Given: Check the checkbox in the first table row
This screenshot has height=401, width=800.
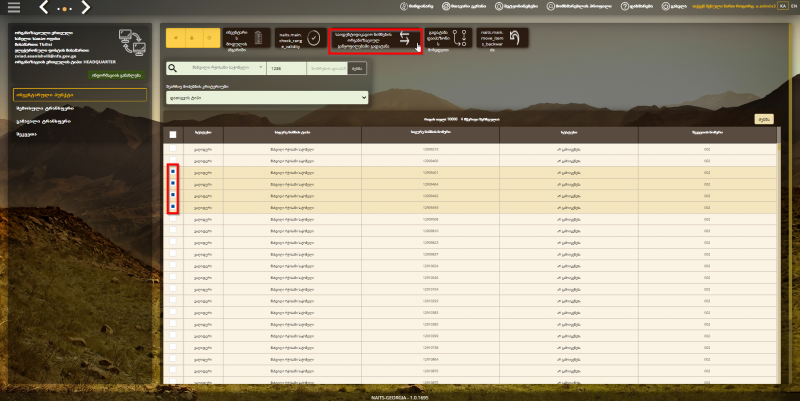Looking at the screenshot, I should (173, 148).
